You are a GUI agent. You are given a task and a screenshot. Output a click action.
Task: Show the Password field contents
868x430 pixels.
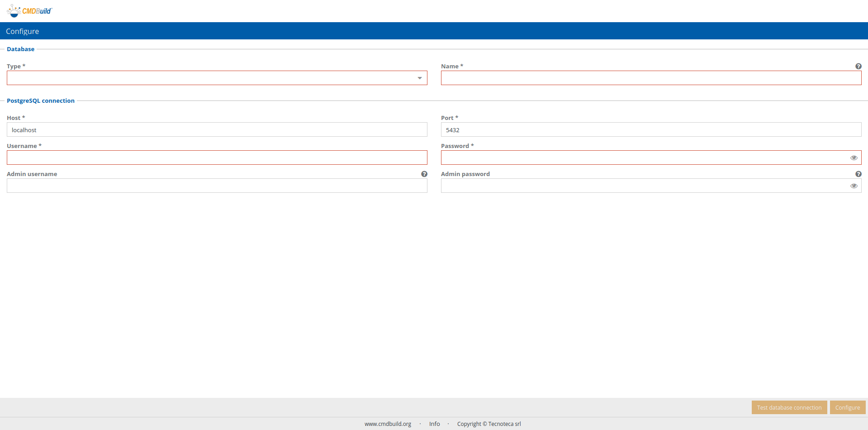tap(854, 158)
